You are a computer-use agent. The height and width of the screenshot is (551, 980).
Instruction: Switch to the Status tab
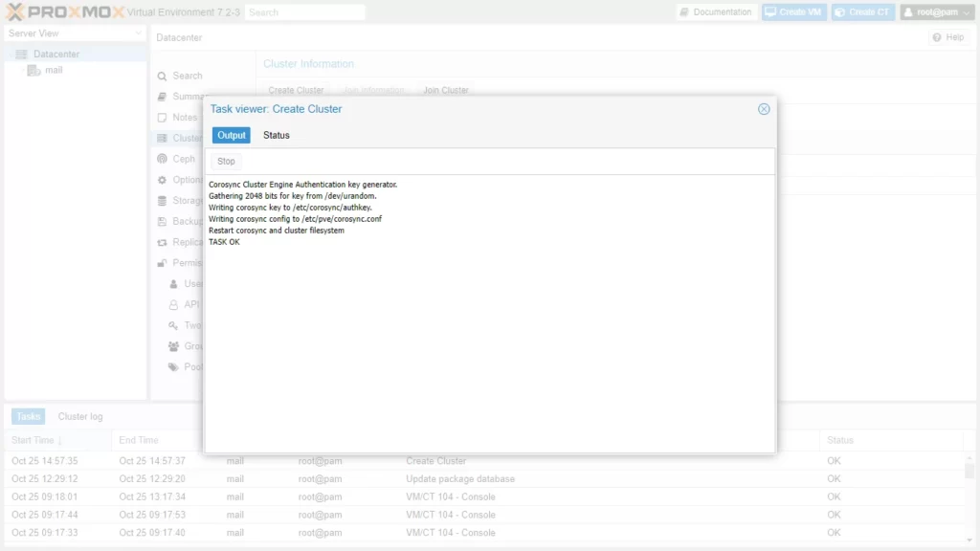[x=277, y=136]
